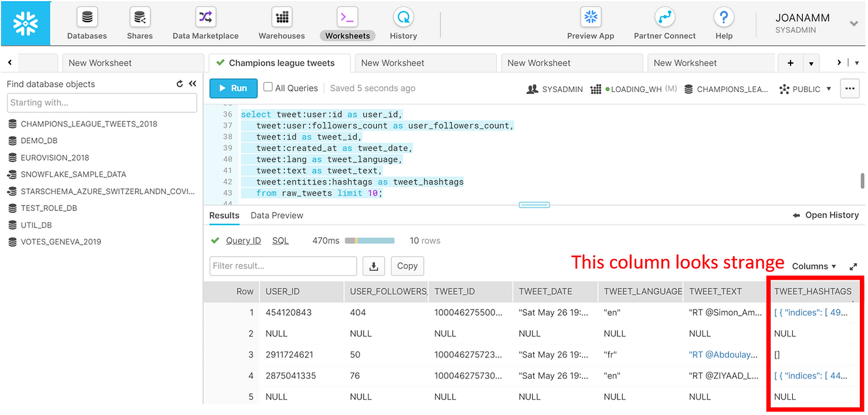Show previous worksheet tabs arrow
Screen dimensions: 868x415
(x=10, y=62)
